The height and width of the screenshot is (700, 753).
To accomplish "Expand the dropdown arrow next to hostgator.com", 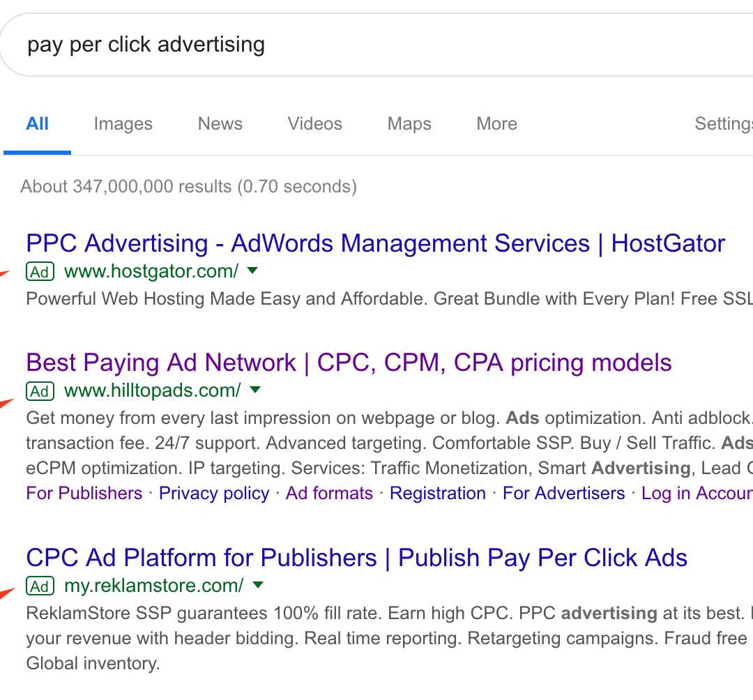I will tap(252, 271).
